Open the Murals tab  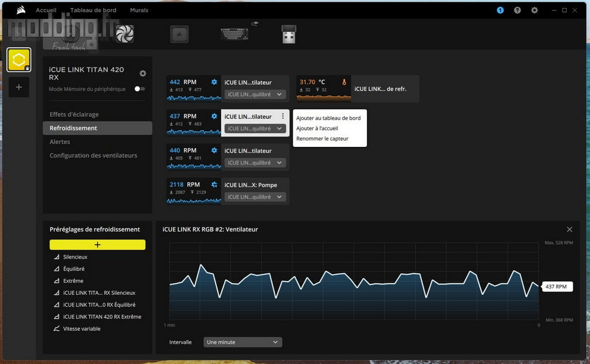139,10
